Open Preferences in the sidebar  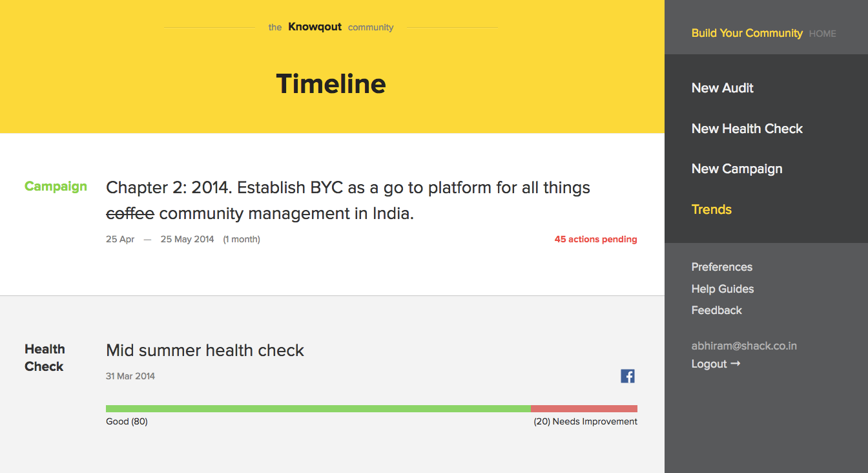(721, 267)
